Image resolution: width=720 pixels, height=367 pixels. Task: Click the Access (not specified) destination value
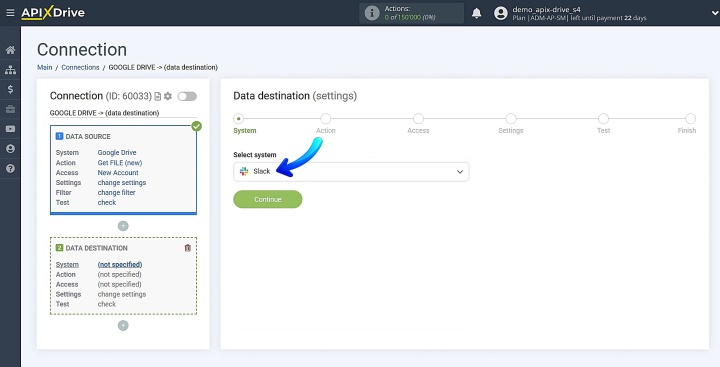119,284
